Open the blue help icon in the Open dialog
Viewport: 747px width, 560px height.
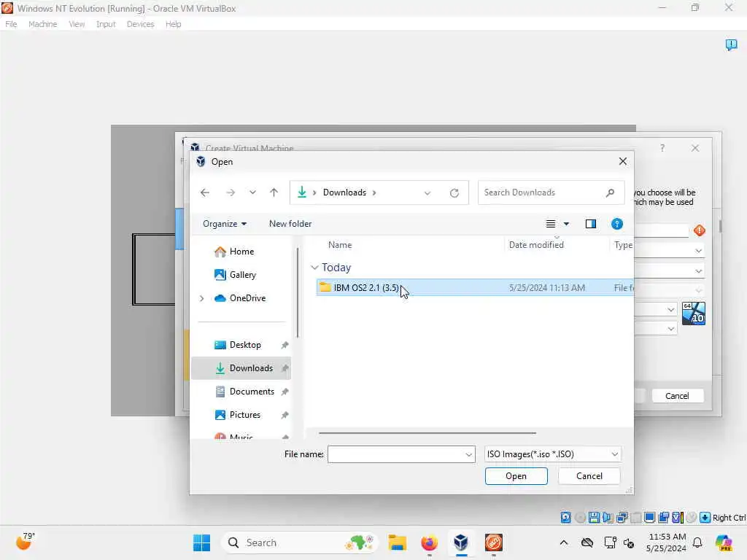point(617,224)
